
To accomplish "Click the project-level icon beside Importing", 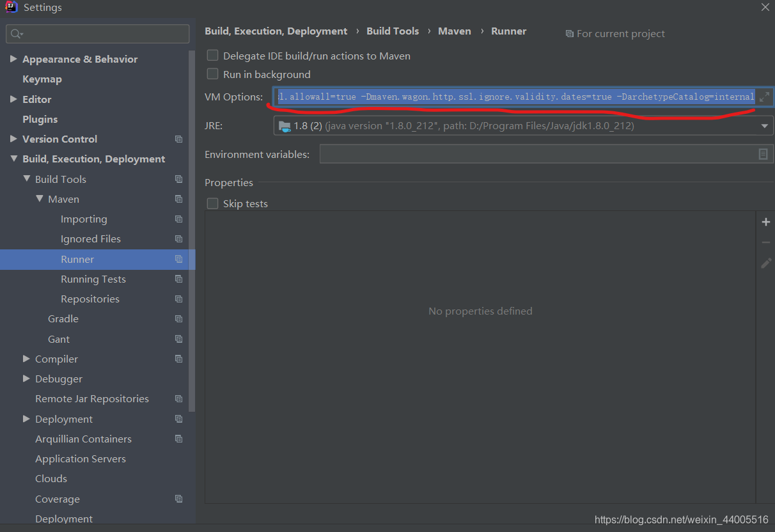I will [178, 219].
